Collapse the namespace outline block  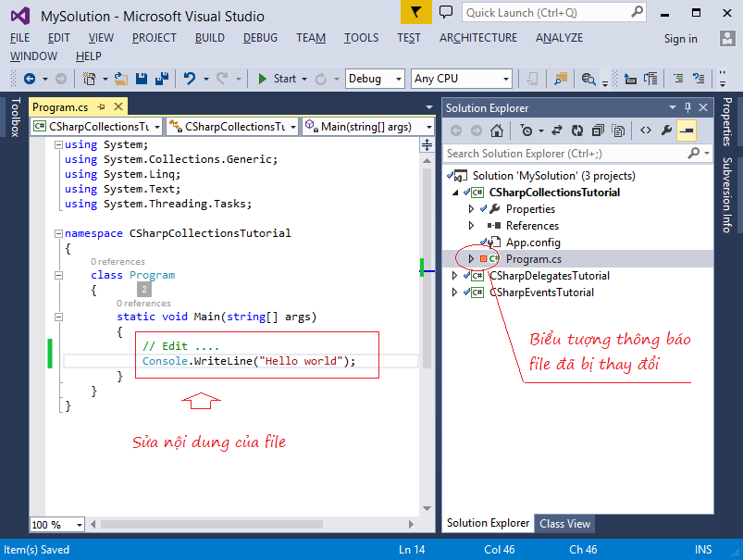(59, 233)
